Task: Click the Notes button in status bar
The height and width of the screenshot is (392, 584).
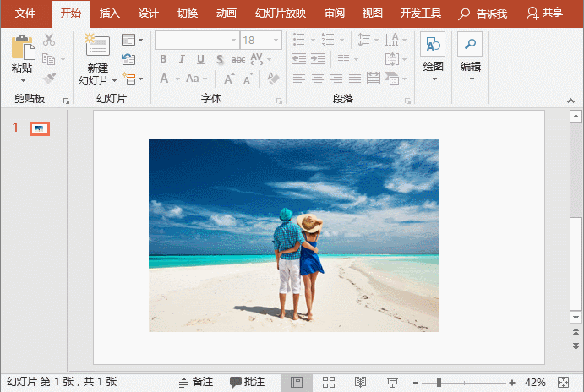Action: pyautogui.click(x=196, y=383)
